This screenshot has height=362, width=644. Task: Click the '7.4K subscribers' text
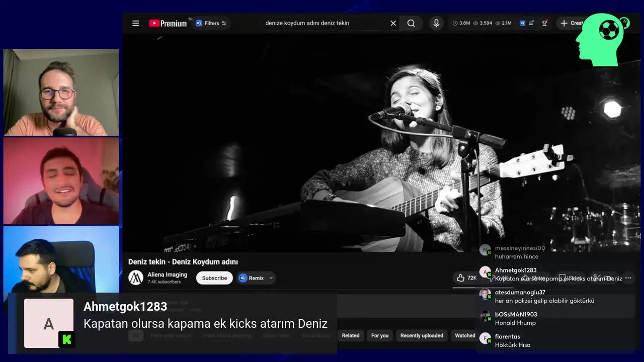pyautogui.click(x=164, y=282)
